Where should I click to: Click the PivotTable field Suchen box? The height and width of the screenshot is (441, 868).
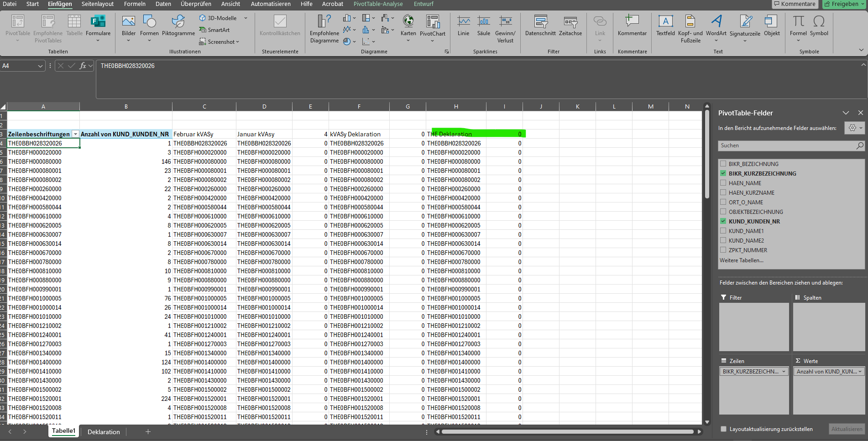tap(787, 145)
